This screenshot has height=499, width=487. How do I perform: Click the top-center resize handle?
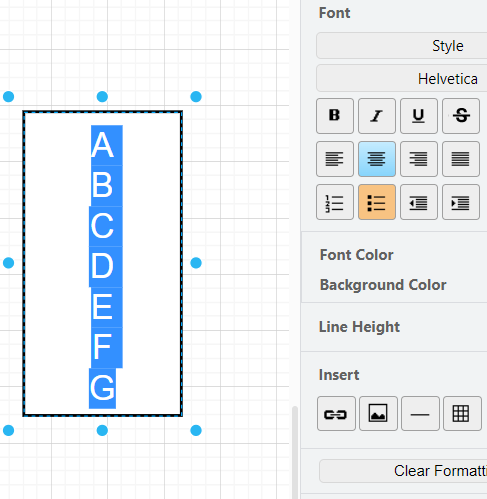coord(102,97)
